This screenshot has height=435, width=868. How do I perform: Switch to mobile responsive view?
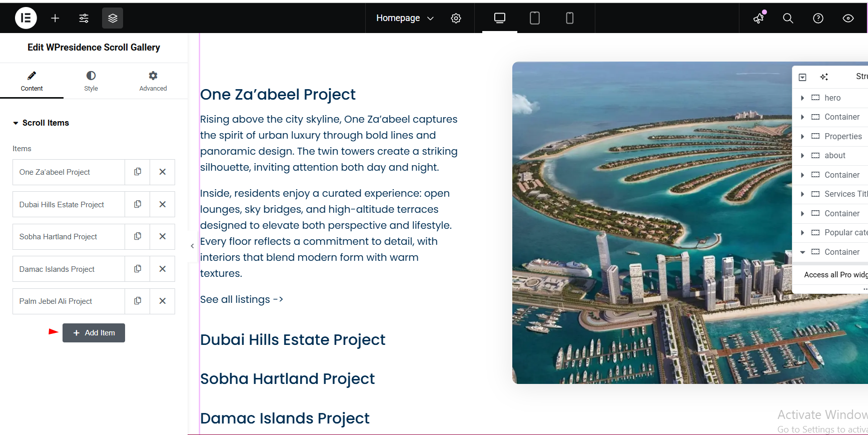(x=569, y=18)
